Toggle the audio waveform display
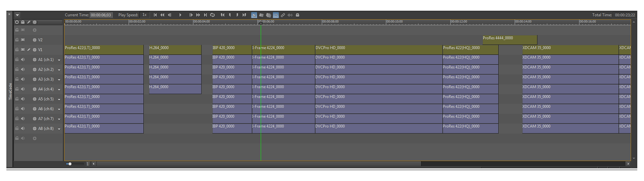This screenshot has width=644, height=181. (290, 15)
